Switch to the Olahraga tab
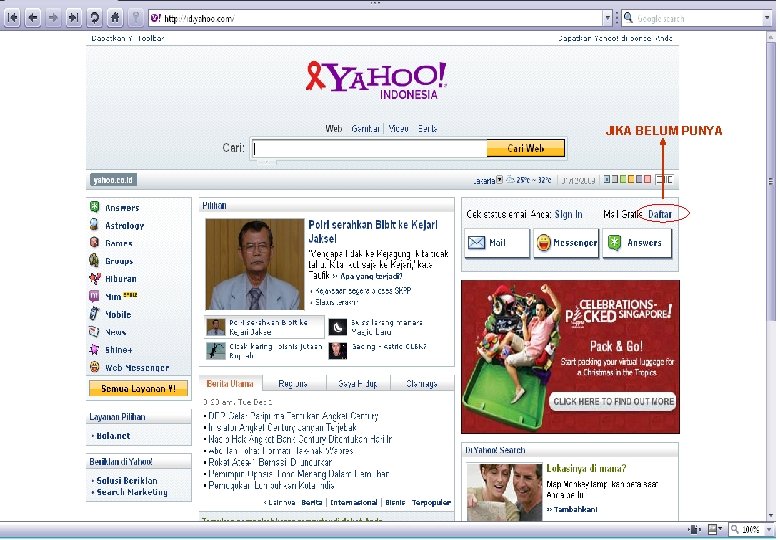 [422, 384]
